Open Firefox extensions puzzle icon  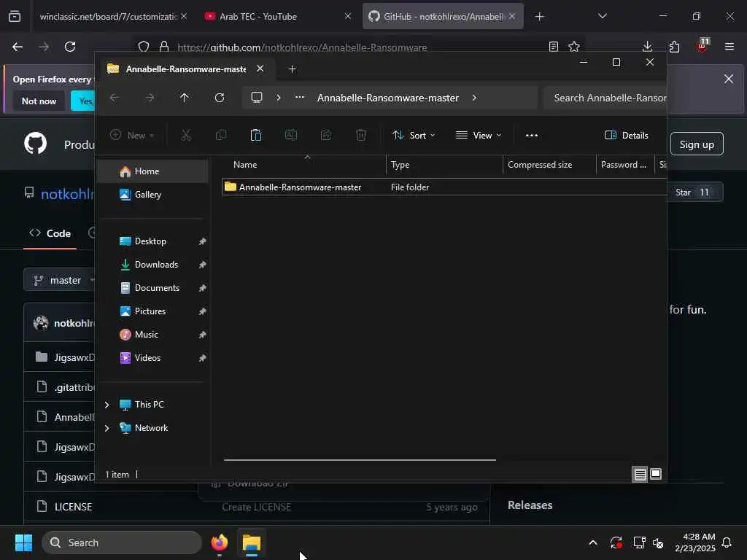pos(675,47)
